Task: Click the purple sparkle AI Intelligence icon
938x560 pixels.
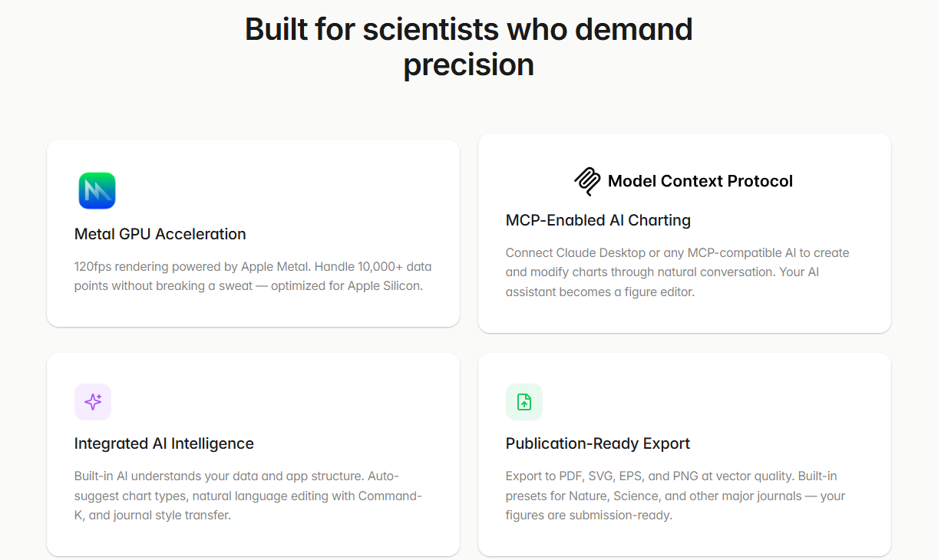Action: click(93, 402)
